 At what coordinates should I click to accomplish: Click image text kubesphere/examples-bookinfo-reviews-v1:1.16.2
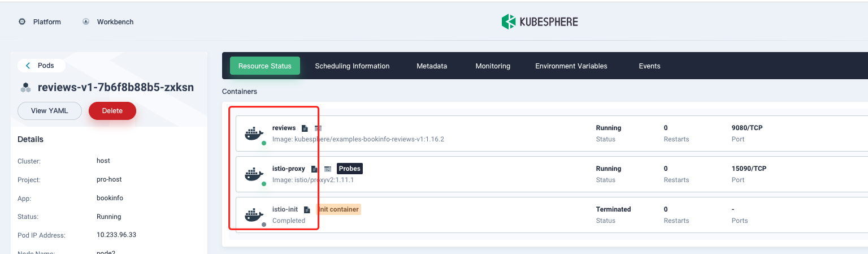click(x=368, y=139)
